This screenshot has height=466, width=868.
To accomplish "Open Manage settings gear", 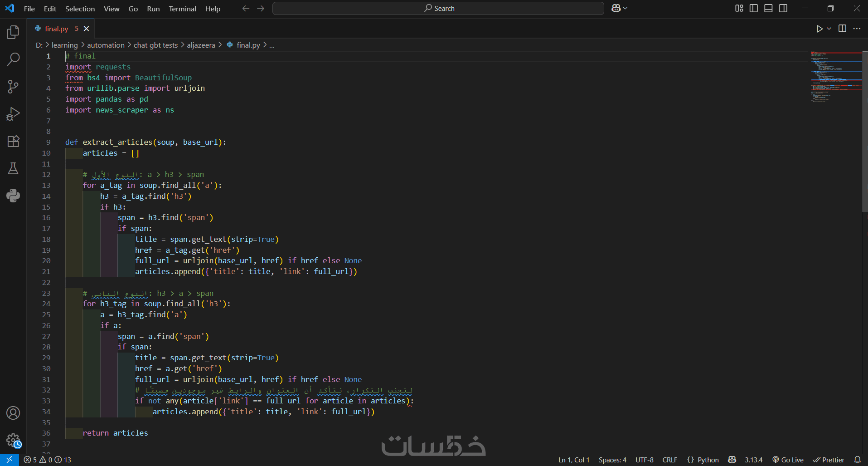I will [13, 440].
